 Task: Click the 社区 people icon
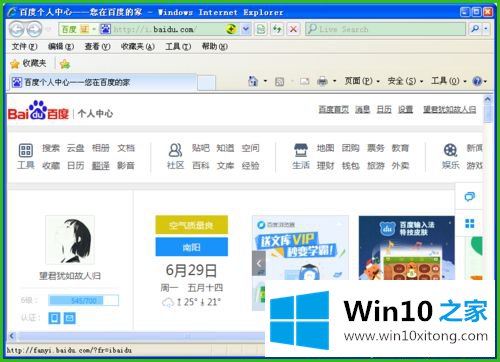[175, 150]
